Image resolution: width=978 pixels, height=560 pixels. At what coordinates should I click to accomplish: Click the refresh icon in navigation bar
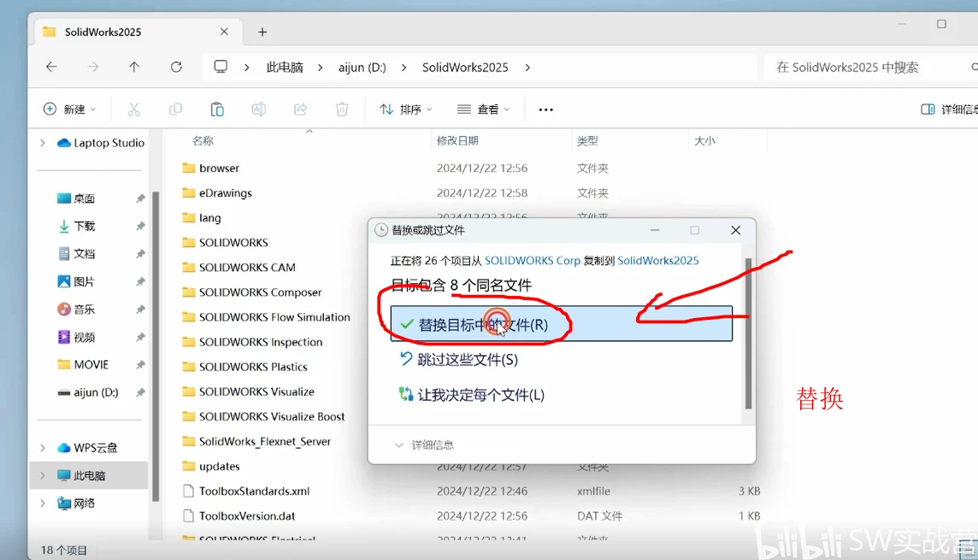tap(176, 67)
